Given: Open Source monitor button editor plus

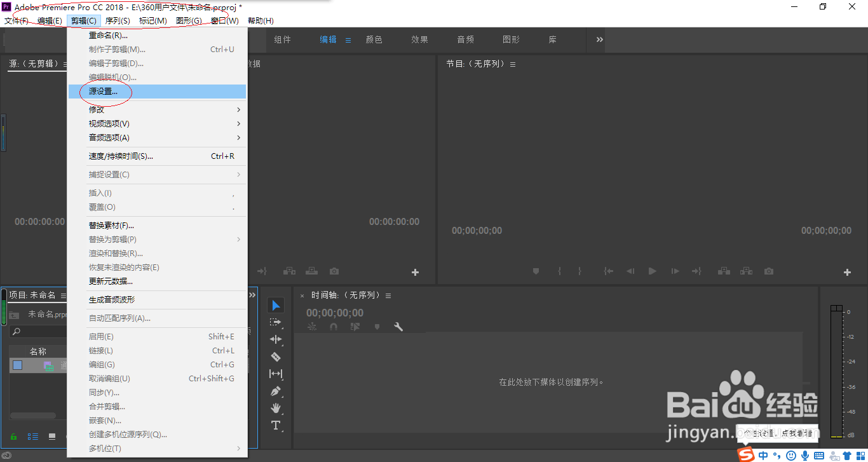Looking at the screenshot, I should [415, 272].
